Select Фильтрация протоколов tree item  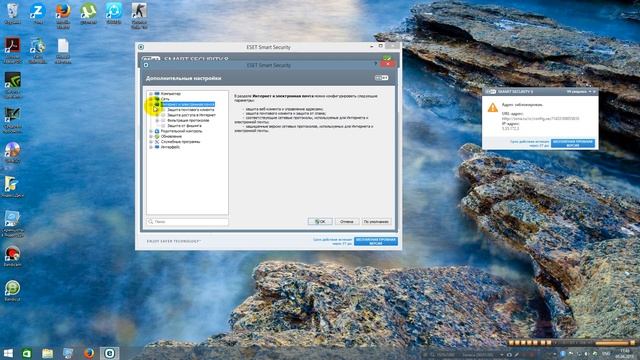point(188,120)
